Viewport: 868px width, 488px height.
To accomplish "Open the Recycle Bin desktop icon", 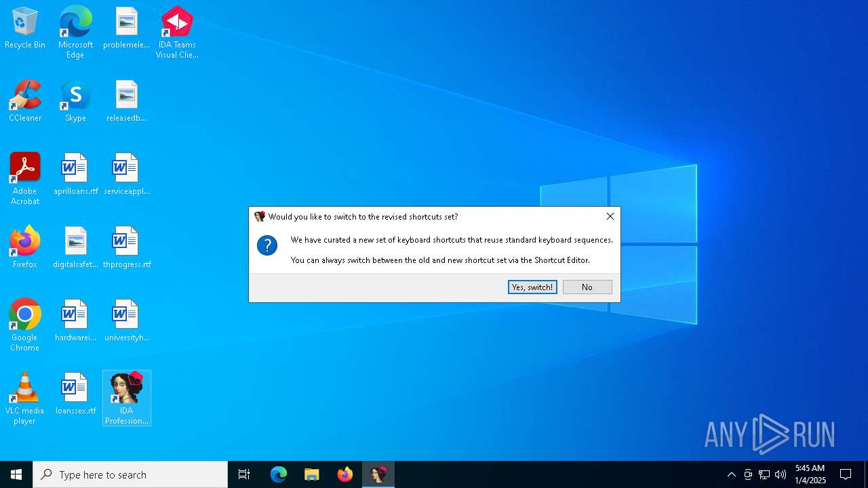I will click(25, 28).
